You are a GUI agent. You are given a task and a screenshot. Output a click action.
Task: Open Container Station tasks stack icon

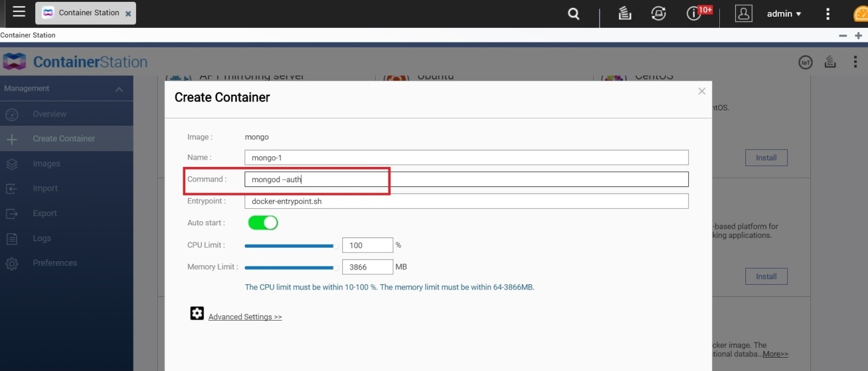(830, 62)
